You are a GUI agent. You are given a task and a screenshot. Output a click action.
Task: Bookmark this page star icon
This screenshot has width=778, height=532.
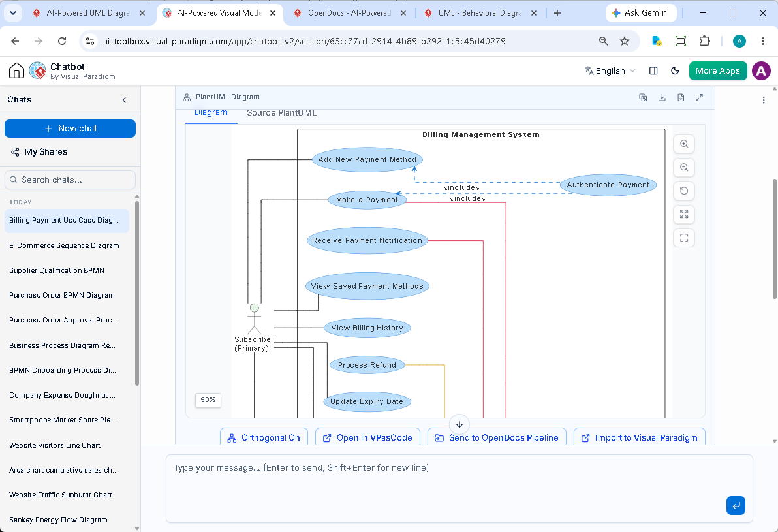tap(625, 41)
